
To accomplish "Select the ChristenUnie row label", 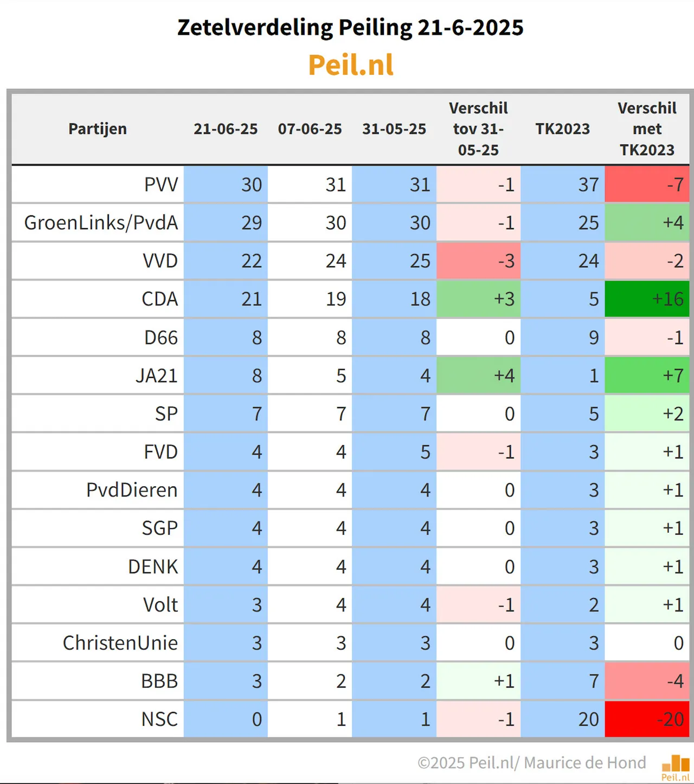I will 120,643.
